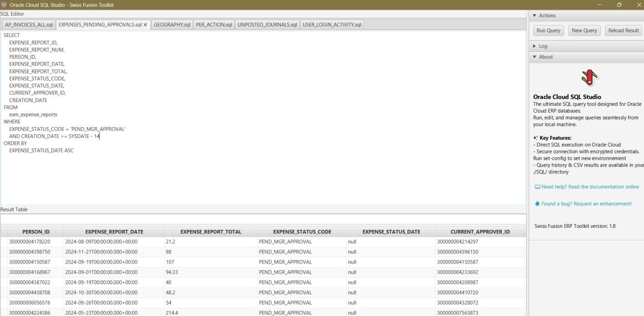
Task: Click the Swiss army knife logo in About panel
Action: [589, 78]
